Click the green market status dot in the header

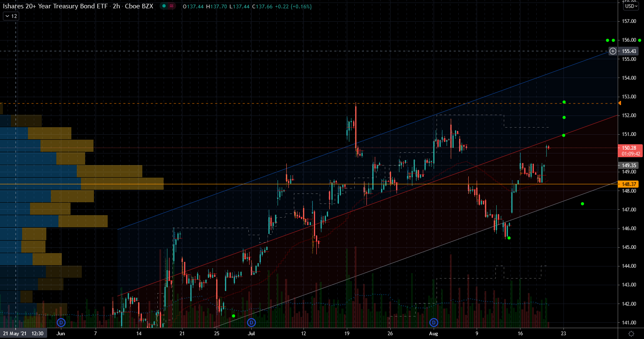coord(164,6)
